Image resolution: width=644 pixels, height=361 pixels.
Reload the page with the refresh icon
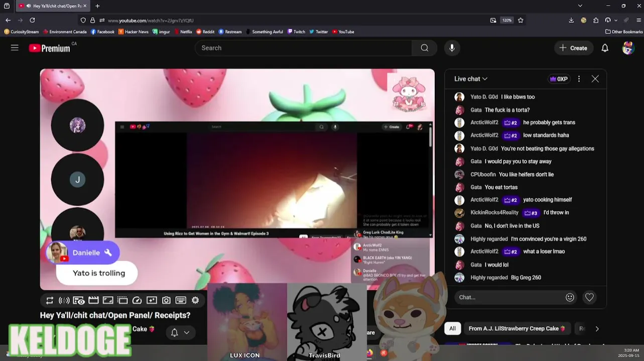pyautogui.click(x=32, y=20)
